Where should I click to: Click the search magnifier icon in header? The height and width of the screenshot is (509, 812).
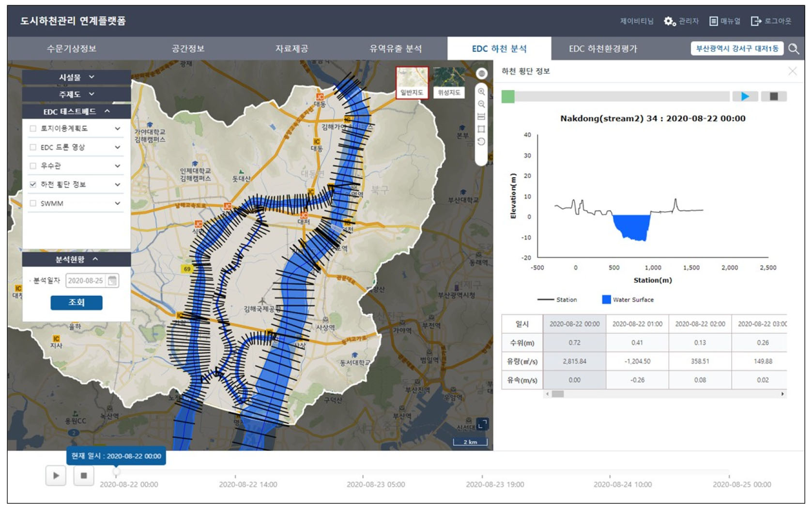[x=793, y=49]
